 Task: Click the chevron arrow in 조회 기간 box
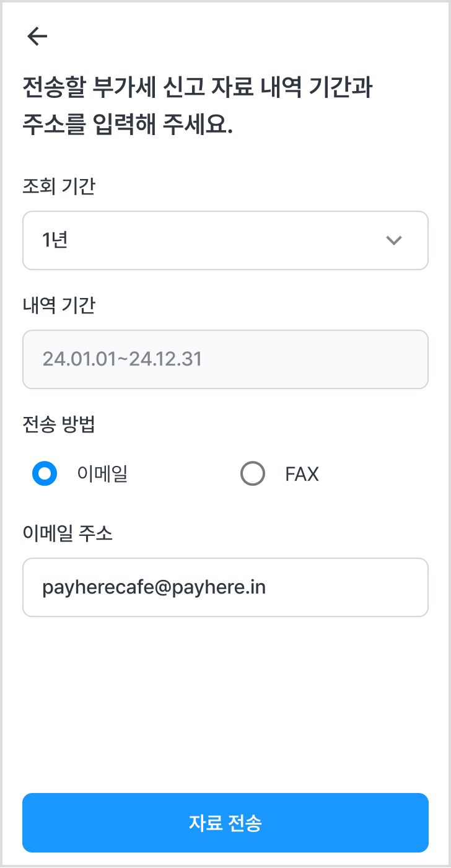tap(394, 240)
